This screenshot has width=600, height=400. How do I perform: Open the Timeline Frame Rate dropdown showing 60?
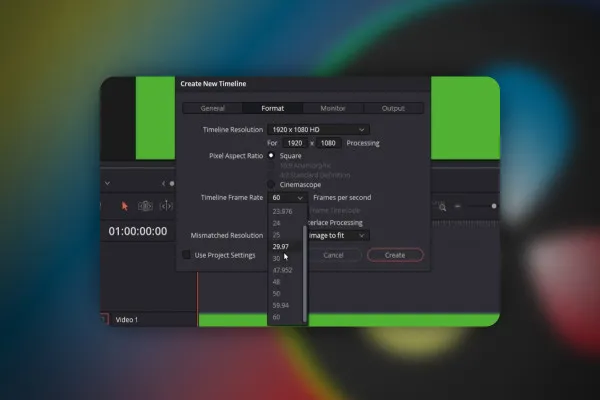pos(287,198)
